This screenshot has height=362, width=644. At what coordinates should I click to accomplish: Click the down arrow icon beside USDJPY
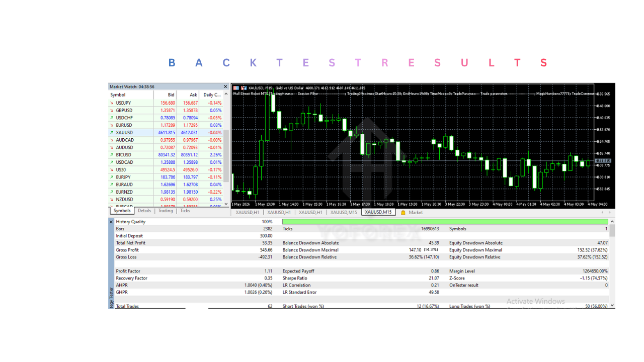click(112, 103)
